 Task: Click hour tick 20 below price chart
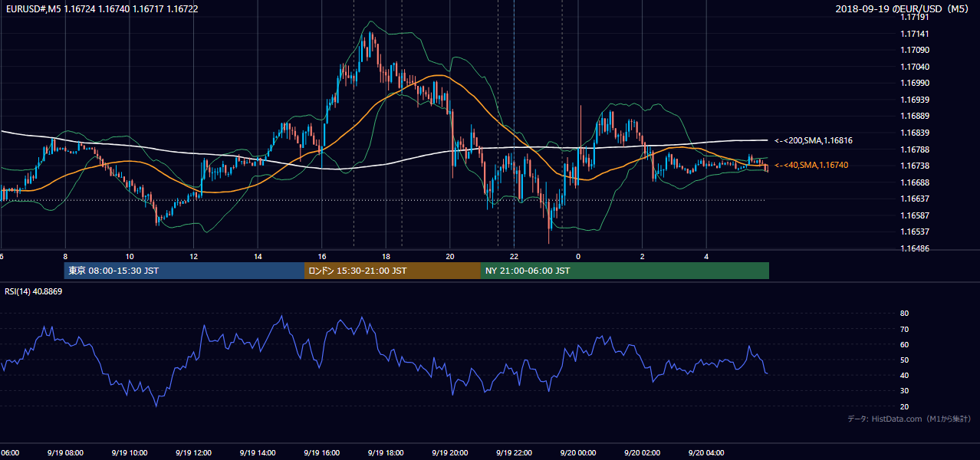[x=450, y=257]
